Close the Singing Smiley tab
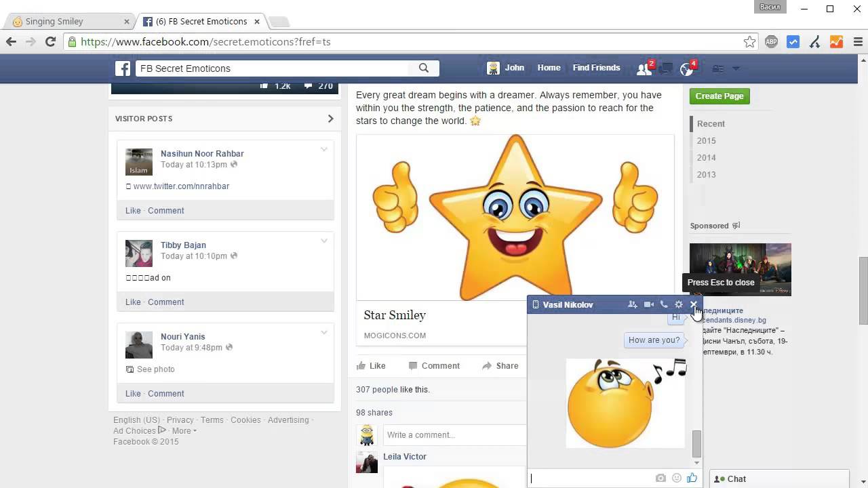The width and height of the screenshot is (868, 488). [x=126, y=22]
